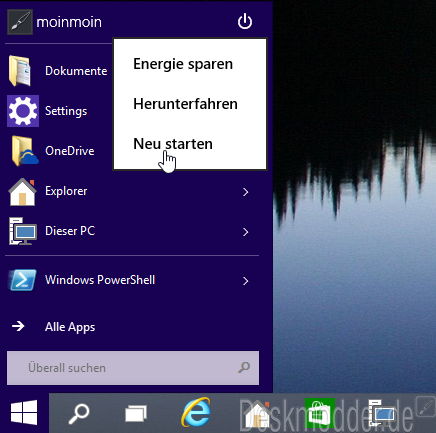Viewport: 436px width, 433px height.
Task: Launch the Settings gear icon
Action: point(23,111)
